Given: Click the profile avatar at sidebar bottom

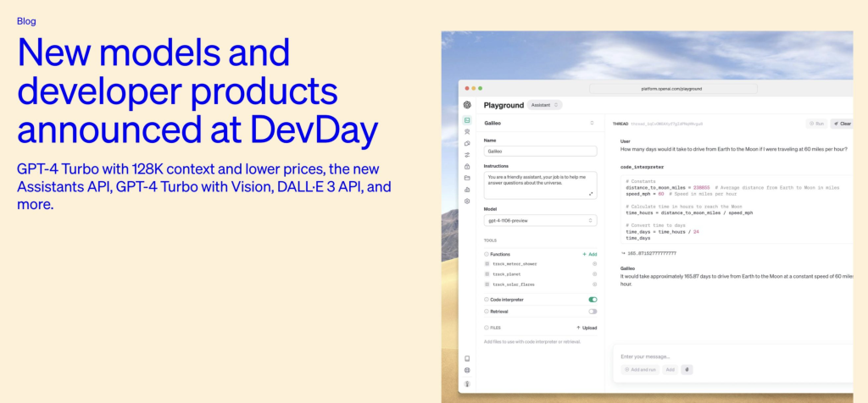Looking at the screenshot, I should point(467,384).
